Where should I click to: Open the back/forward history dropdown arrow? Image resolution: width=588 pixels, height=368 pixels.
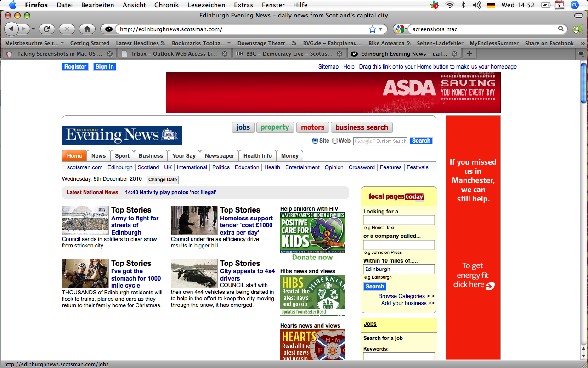click(x=33, y=29)
